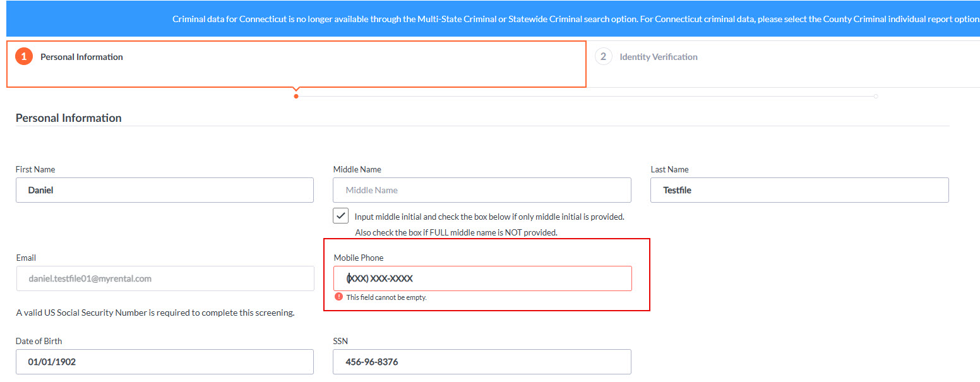Open the Personal Information step tab
Screen dimensions: 980x382
pos(296,64)
